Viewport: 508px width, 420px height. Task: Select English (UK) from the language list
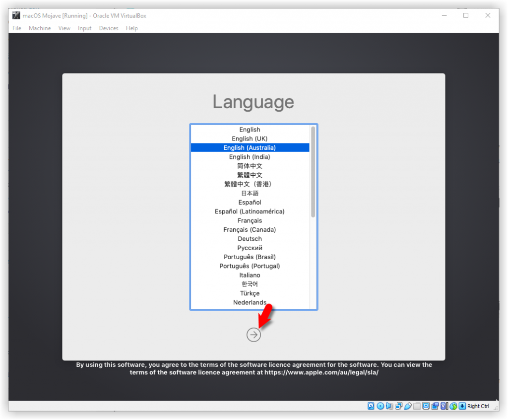250,139
